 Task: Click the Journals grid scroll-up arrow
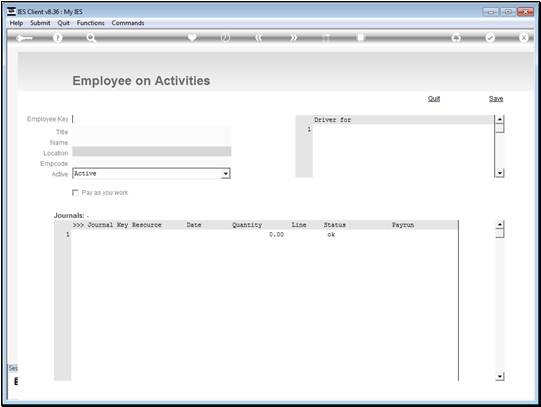[x=500, y=225]
